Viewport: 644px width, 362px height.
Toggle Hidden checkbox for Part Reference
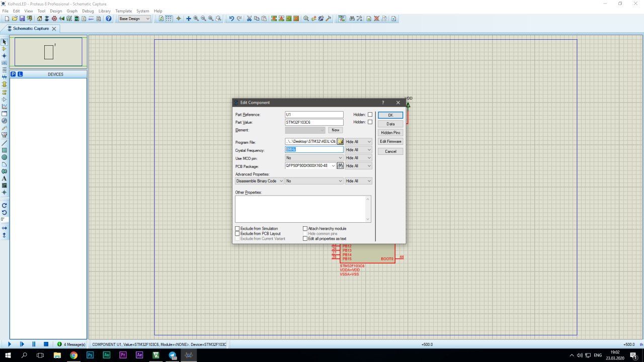tap(370, 115)
